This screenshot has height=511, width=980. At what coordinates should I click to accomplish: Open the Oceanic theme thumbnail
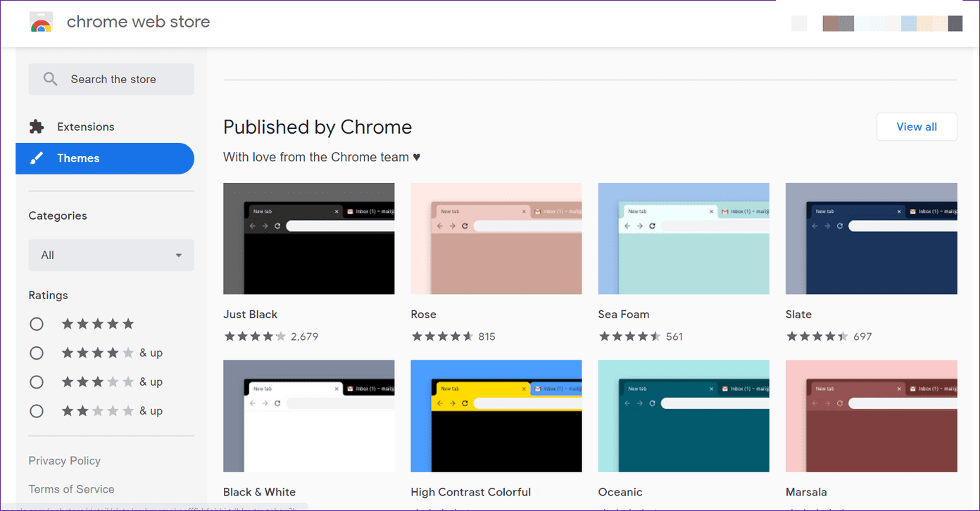tap(684, 416)
